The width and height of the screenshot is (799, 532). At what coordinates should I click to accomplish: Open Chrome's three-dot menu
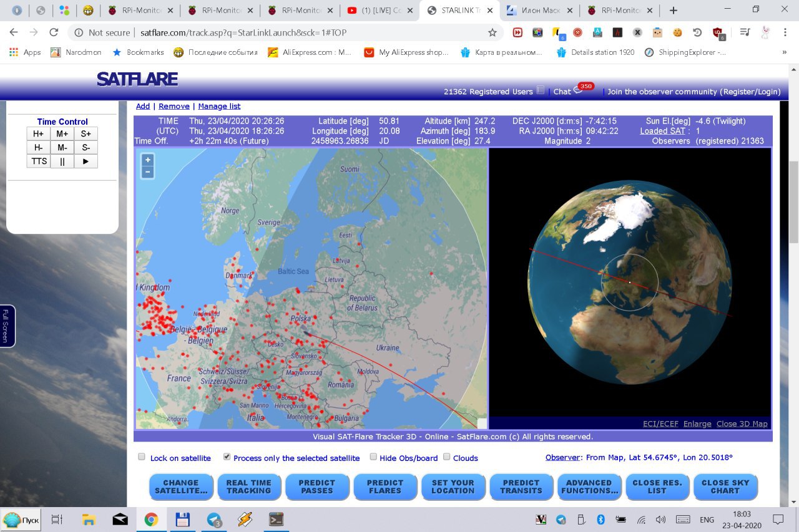[x=784, y=32]
